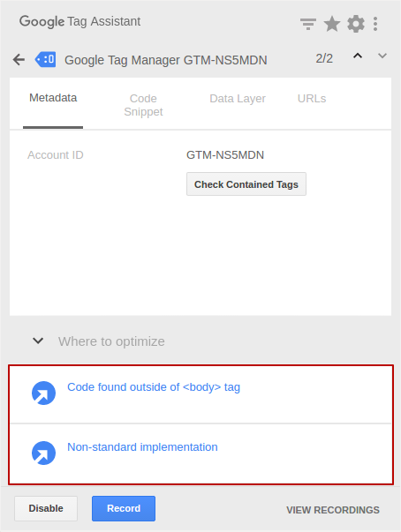Disable Tag Assistant with Disable button
Viewport: 401px width, 532px height.
coord(46,508)
